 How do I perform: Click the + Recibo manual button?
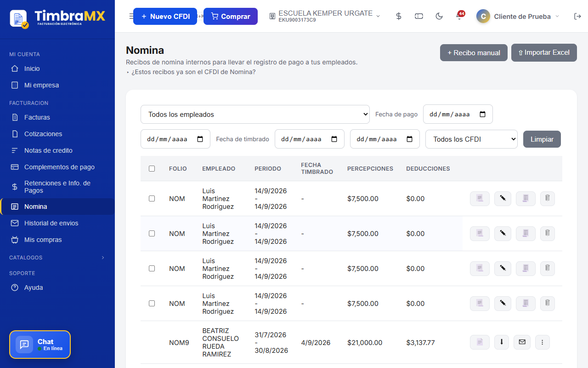point(474,52)
